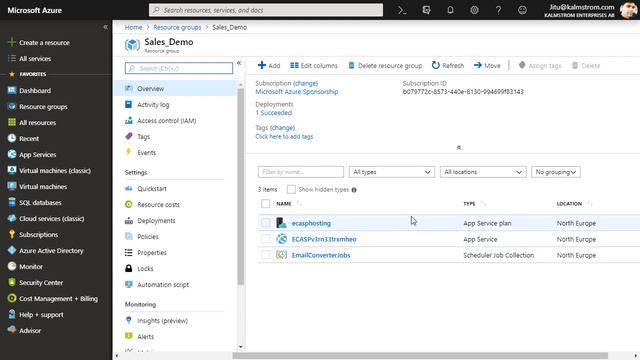Open Policies under Settings
640x360 pixels.
coord(148,237)
